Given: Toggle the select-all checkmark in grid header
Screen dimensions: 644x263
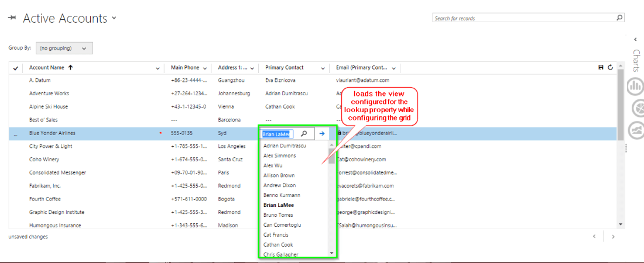Looking at the screenshot, I should click(16, 68).
